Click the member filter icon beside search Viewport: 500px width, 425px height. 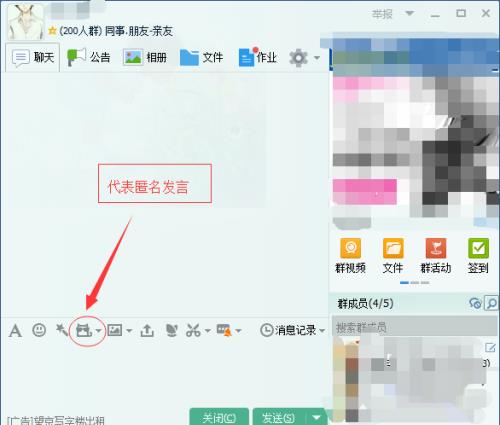coord(475,303)
